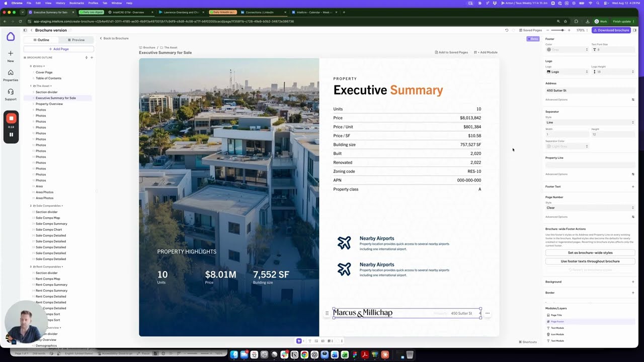The image size is (644, 362).
Task: Open Page Number Style Clear dropdown
Action: pyautogui.click(x=590, y=208)
